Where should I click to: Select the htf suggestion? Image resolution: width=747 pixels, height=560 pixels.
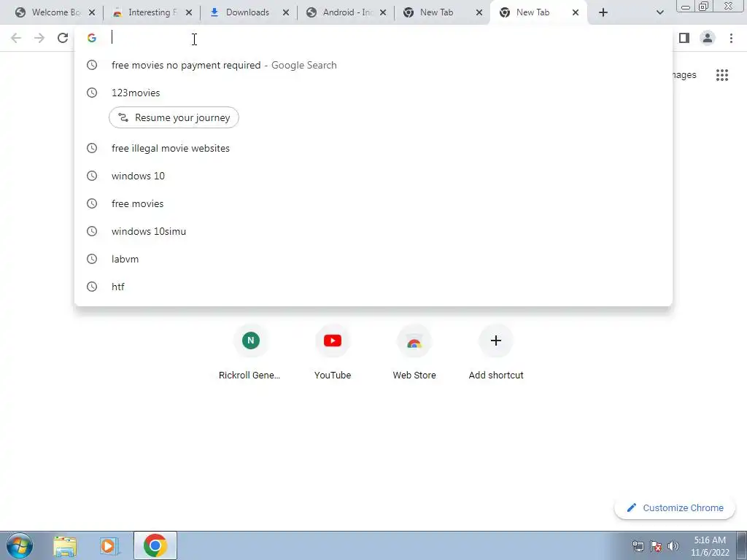click(373, 286)
